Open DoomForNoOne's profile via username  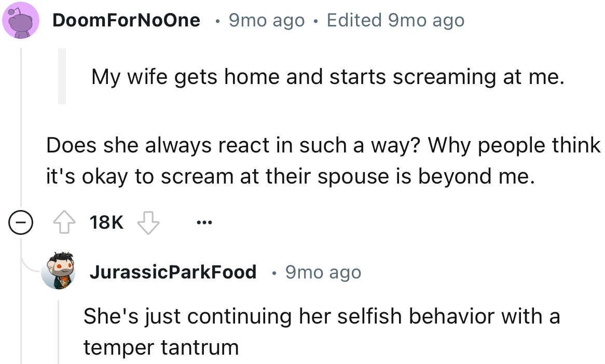[126, 20]
